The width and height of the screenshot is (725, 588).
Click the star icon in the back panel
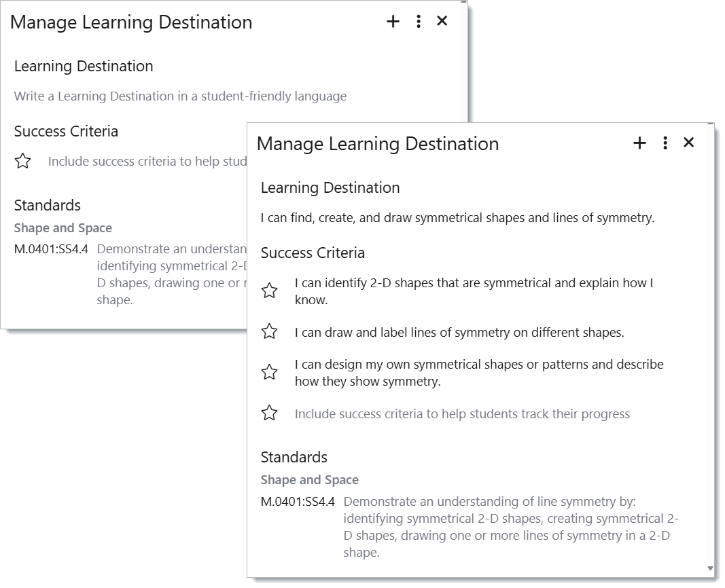click(23, 162)
